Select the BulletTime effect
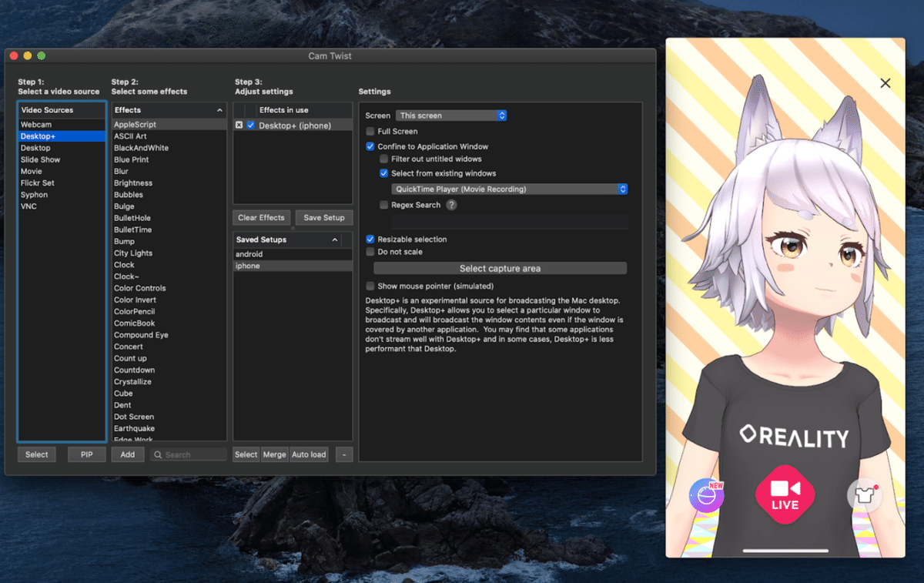 (x=169, y=230)
